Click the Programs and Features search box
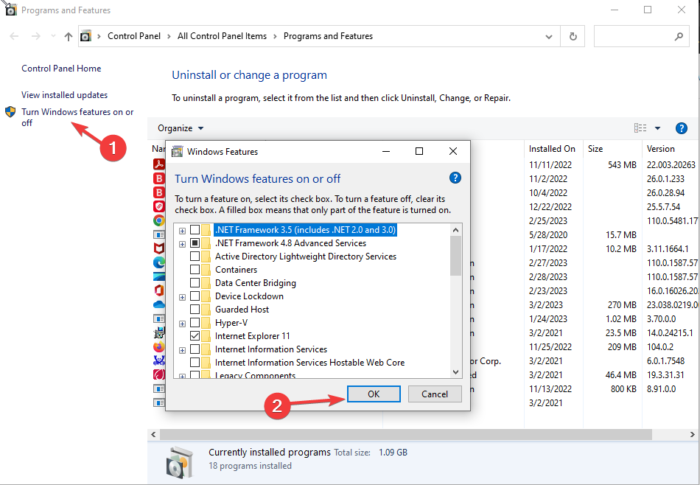The image size is (700, 485). click(x=642, y=36)
